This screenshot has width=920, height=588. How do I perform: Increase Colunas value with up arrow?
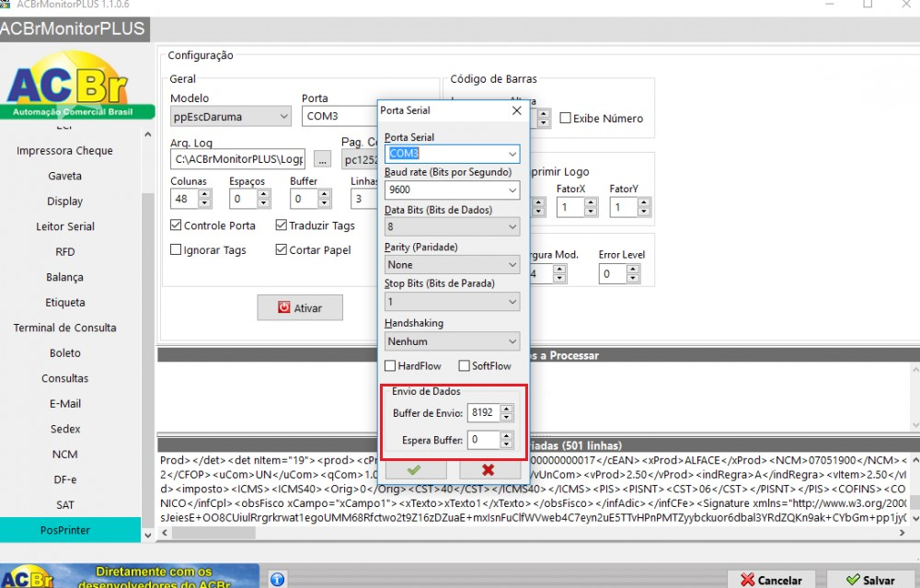[204, 193]
